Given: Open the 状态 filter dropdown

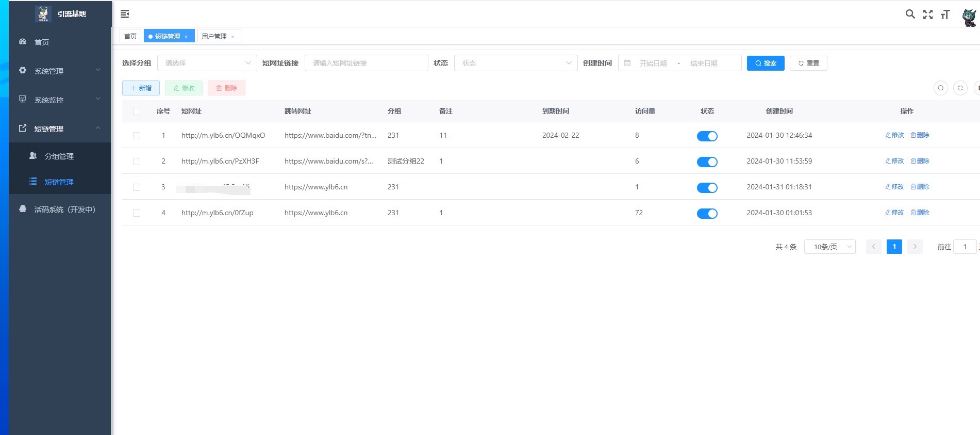Looking at the screenshot, I should pyautogui.click(x=515, y=63).
